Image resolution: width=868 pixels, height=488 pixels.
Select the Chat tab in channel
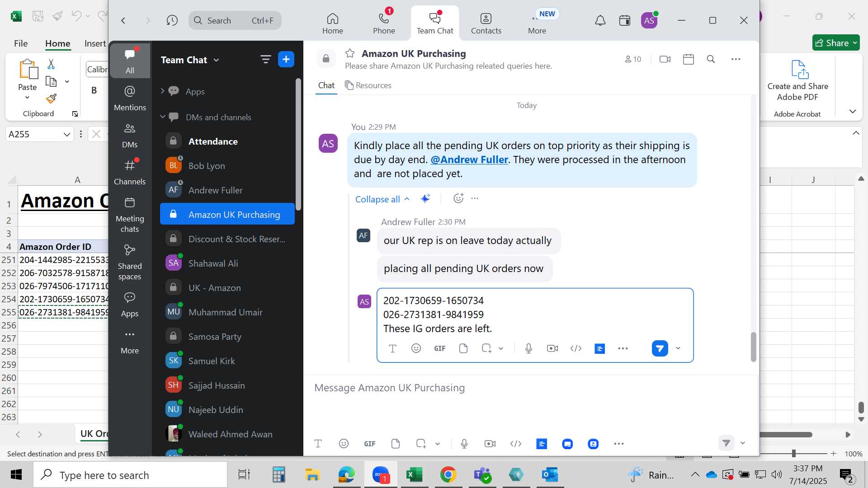pos(326,85)
